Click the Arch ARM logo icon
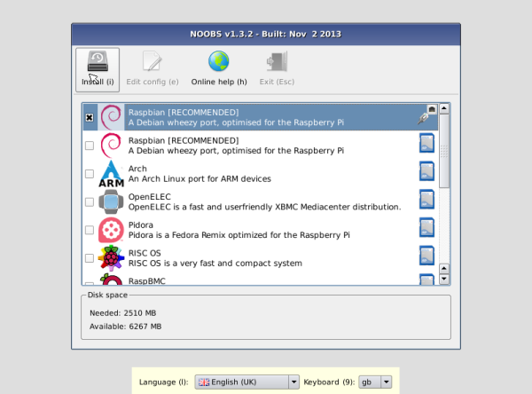This screenshot has height=394, width=532. click(x=112, y=174)
